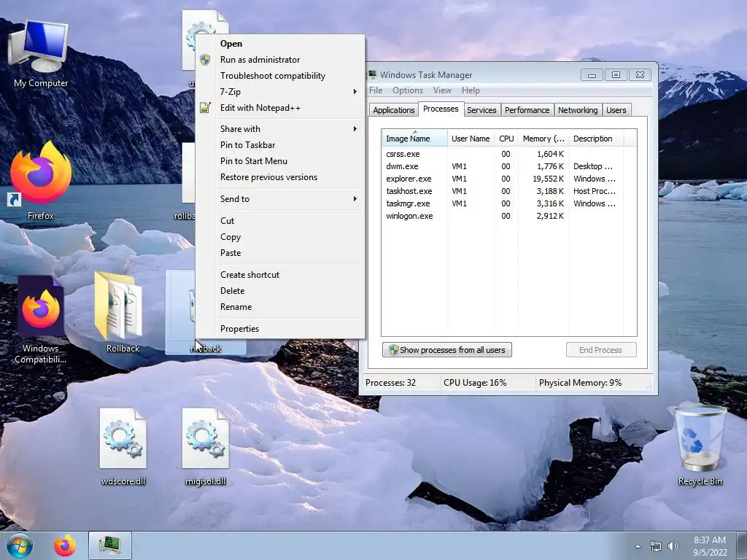Sort by the User Name column
The height and width of the screenshot is (560, 747).
(471, 139)
